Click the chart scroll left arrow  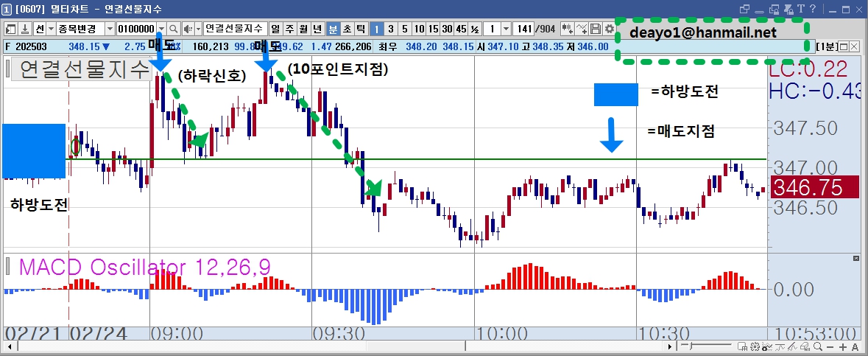9,346
